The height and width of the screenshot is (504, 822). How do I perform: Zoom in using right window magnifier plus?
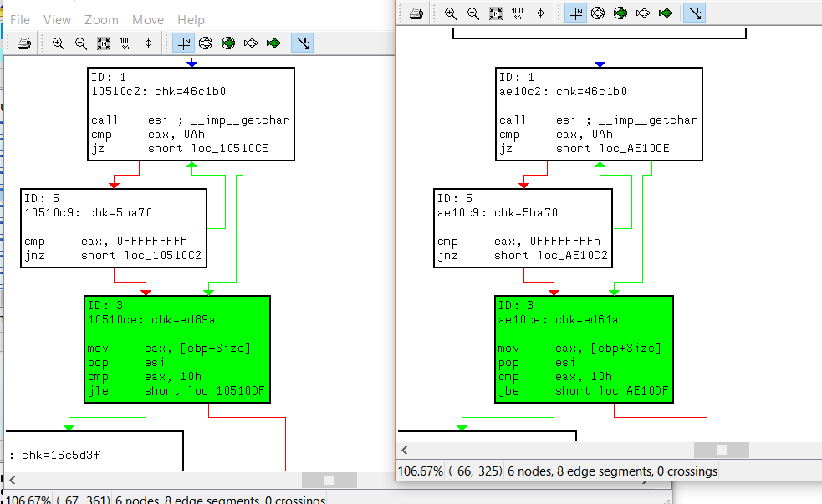click(451, 13)
